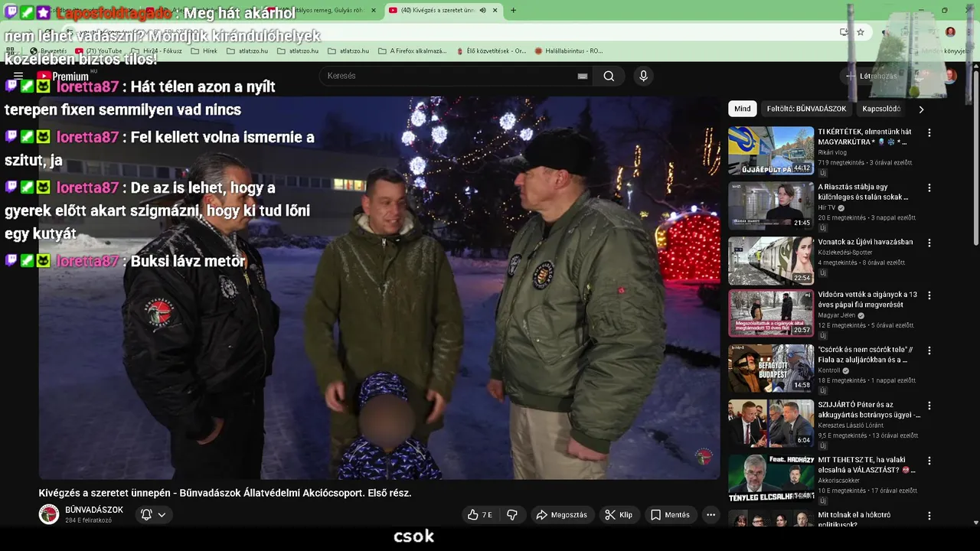The image size is (980, 551).
Task: Click the main video player
Action: pyautogui.click(x=379, y=288)
